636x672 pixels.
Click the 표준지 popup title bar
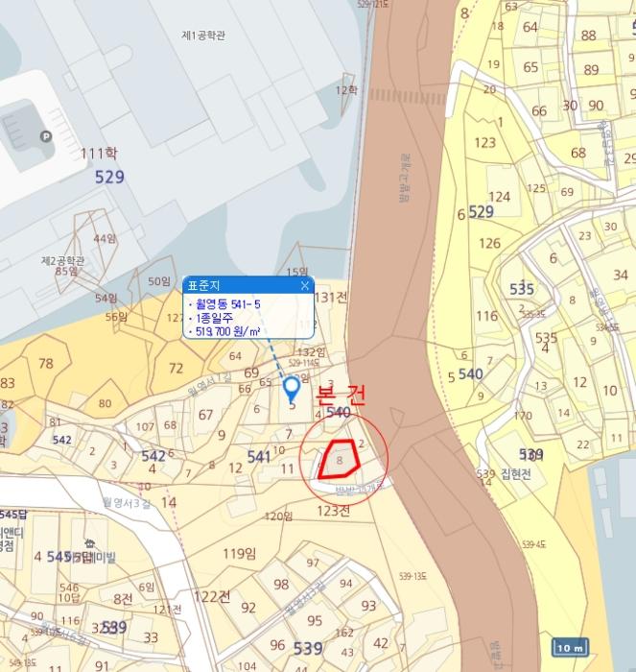(x=248, y=285)
